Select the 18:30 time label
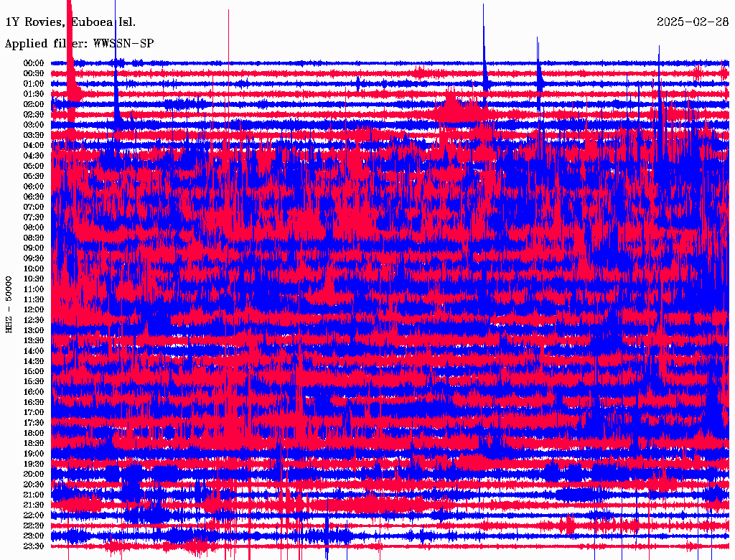 tap(34, 444)
